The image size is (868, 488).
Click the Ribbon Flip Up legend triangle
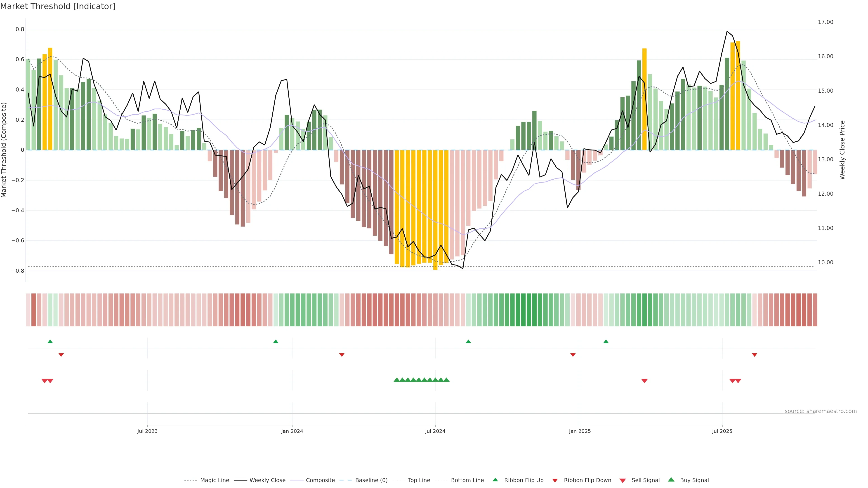[495, 480]
